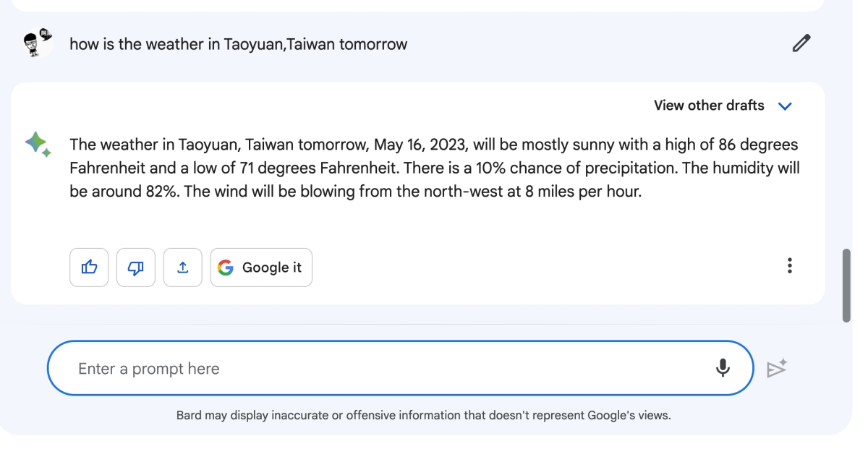Give the response a thumbs up
Viewport: 868px width, 449px height.
coord(89,268)
